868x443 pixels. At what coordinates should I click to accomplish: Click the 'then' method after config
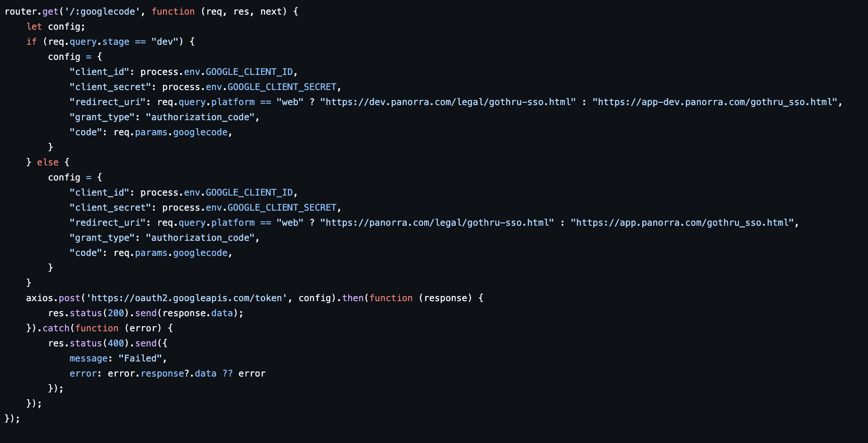352,298
